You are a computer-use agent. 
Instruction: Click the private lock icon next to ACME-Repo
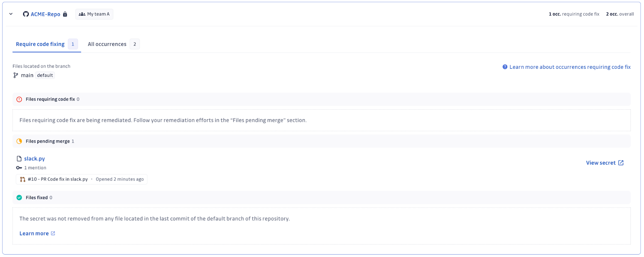[x=65, y=14]
